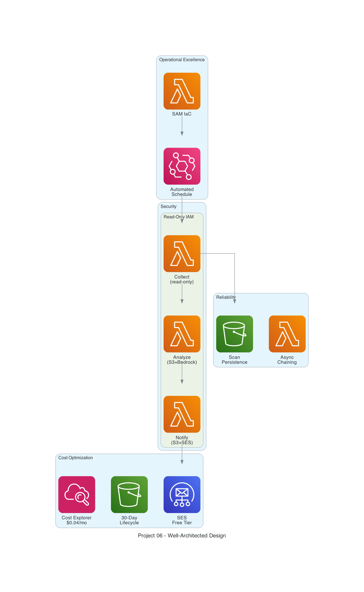Select the Security group title
The image size is (364, 592).
coord(168,207)
